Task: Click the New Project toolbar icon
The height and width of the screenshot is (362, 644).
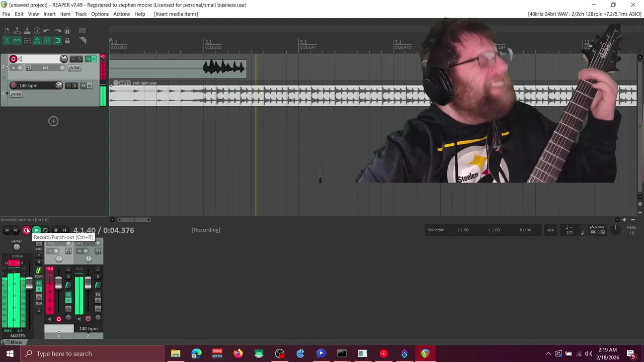Action: click(7, 30)
